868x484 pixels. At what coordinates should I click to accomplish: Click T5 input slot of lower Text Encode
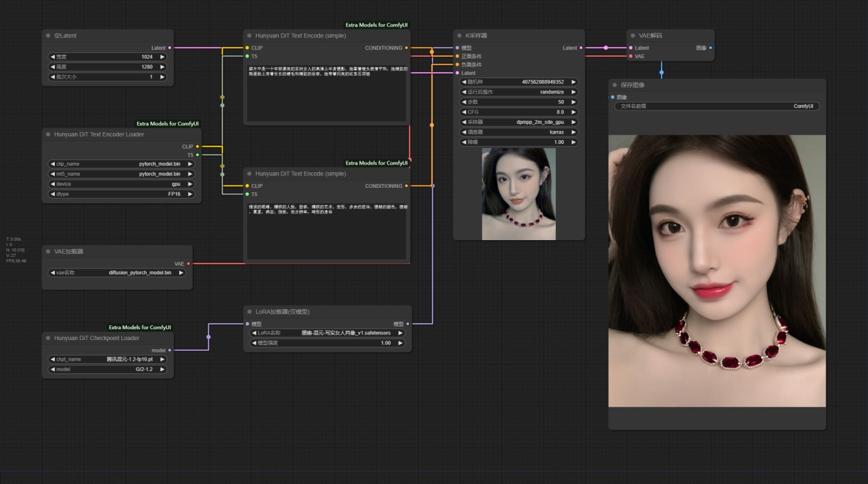[x=247, y=194]
